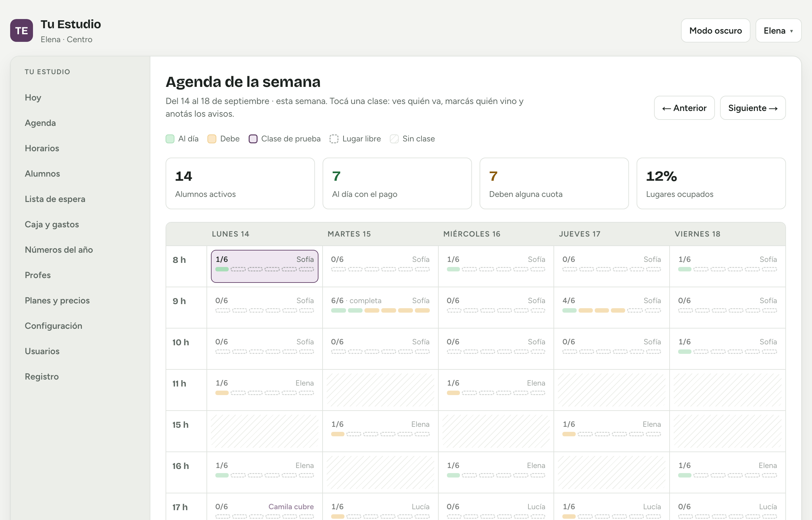Image resolution: width=812 pixels, height=520 pixels.
Task: Advance to next week with Siguiente
Action: pos(753,108)
